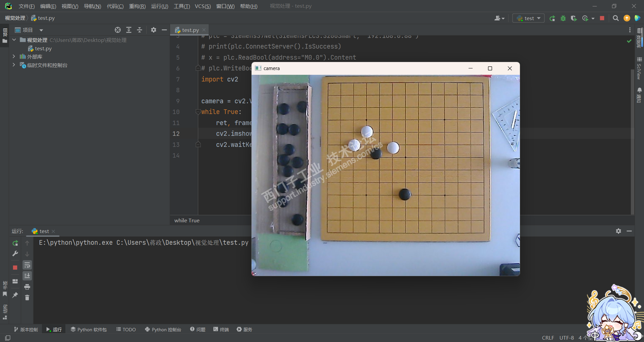The height and width of the screenshot is (342, 644).
Task: Open the UTF-8 encoding selector
Action: (567, 338)
